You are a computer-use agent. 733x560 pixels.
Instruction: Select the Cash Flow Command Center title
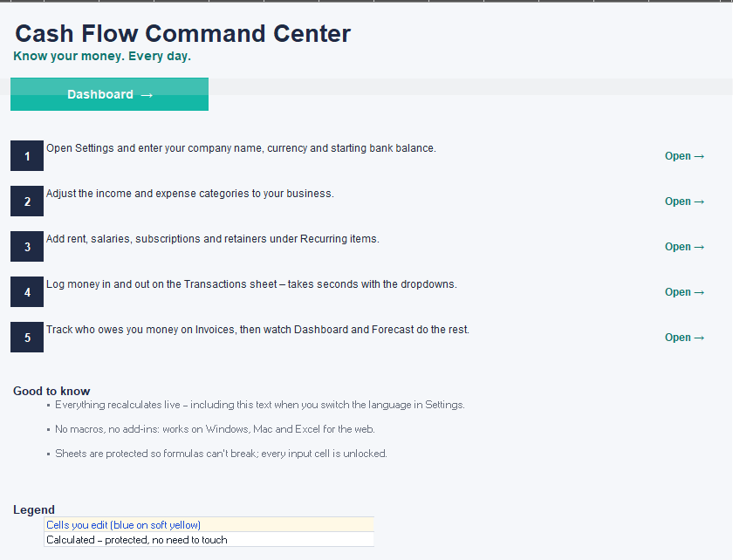182,34
